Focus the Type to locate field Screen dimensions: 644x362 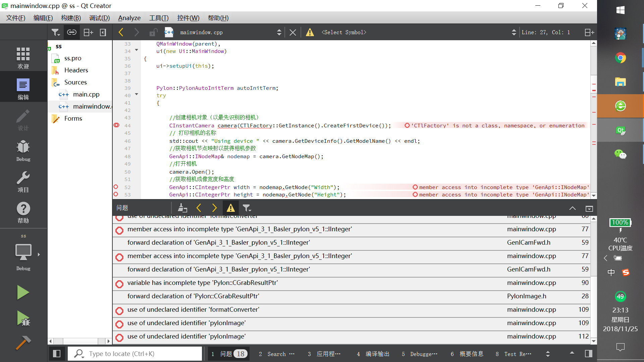click(135, 354)
